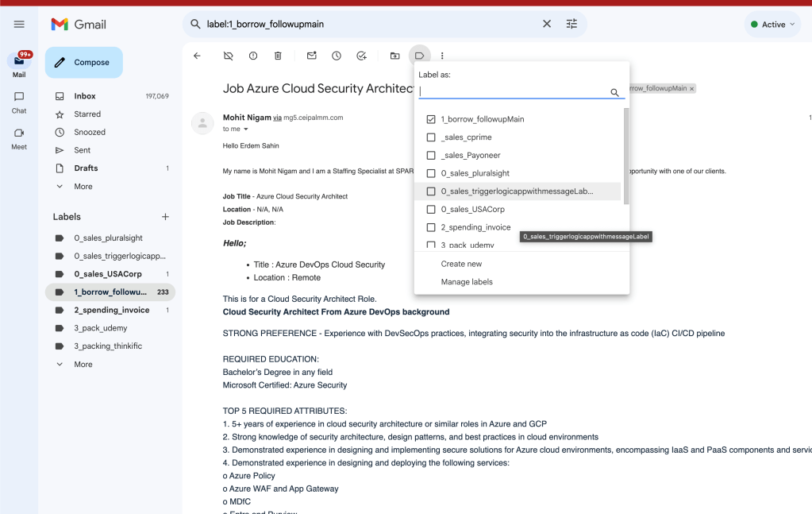
Task: Expand More under Drafts in the sidebar
Action: [83, 187]
